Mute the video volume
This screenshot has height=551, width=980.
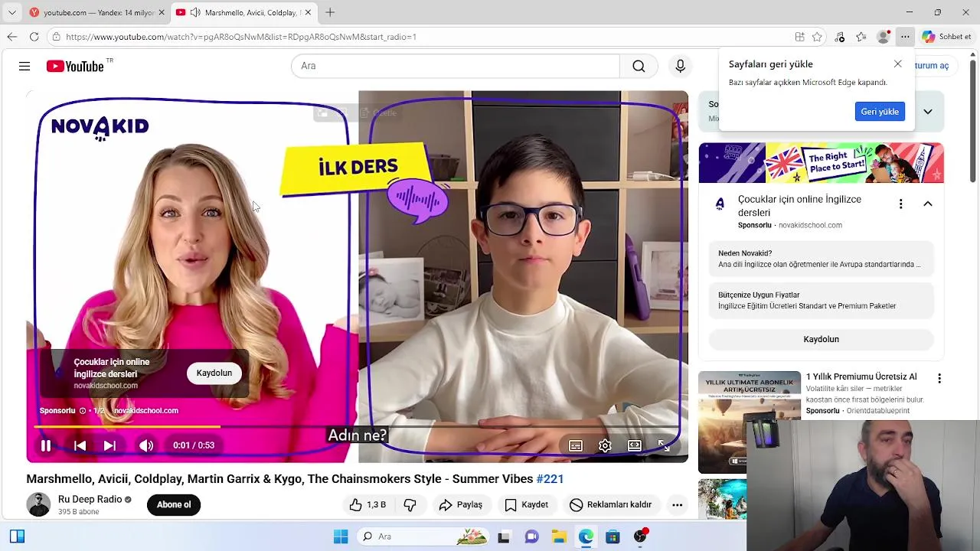coord(146,445)
